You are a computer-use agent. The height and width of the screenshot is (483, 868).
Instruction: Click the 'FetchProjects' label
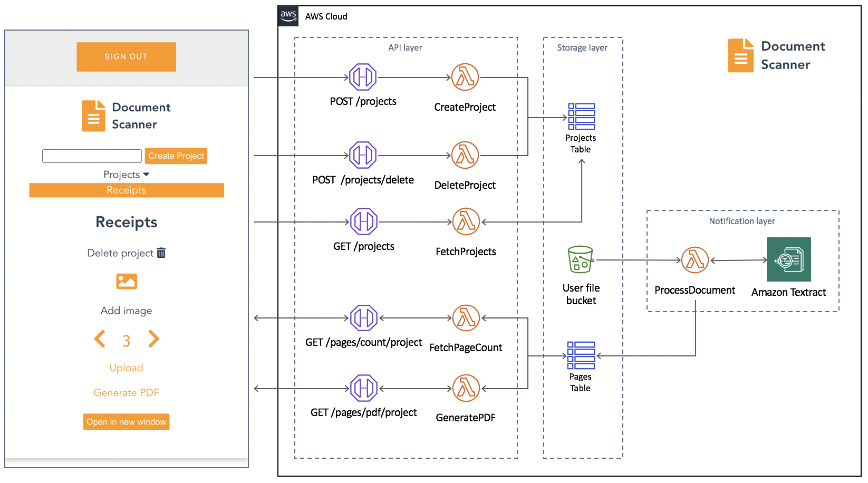tap(466, 252)
